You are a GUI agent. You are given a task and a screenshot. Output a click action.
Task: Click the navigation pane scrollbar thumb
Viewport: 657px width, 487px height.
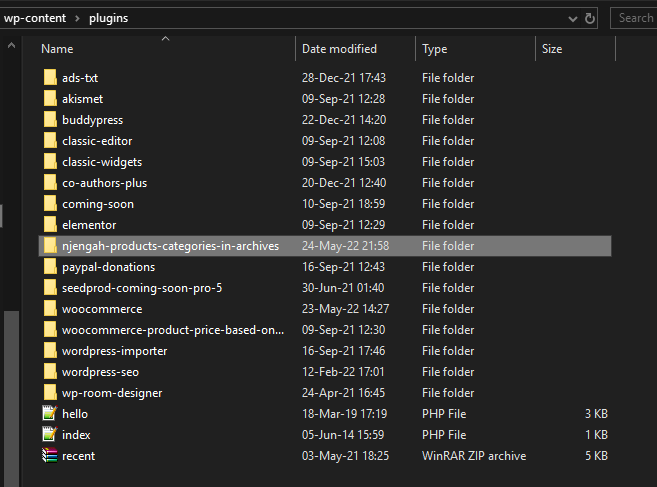pos(11,398)
